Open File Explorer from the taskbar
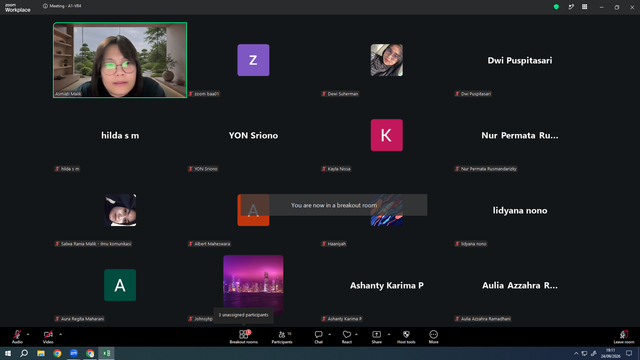This screenshot has height=360, width=640. pos(41,353)
